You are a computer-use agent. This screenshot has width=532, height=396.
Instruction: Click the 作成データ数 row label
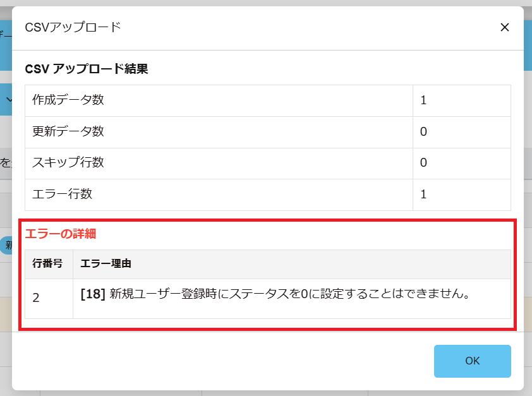point(68,100)
